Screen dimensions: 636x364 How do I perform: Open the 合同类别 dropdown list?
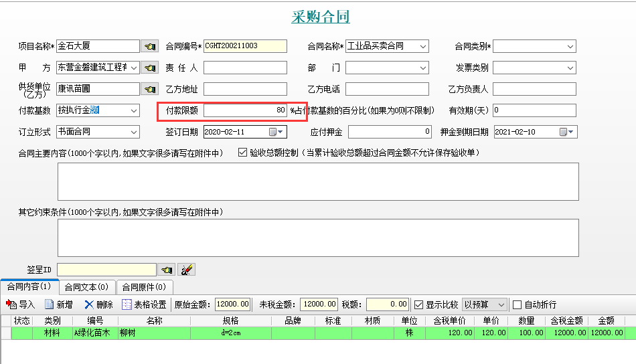(570, 46)
